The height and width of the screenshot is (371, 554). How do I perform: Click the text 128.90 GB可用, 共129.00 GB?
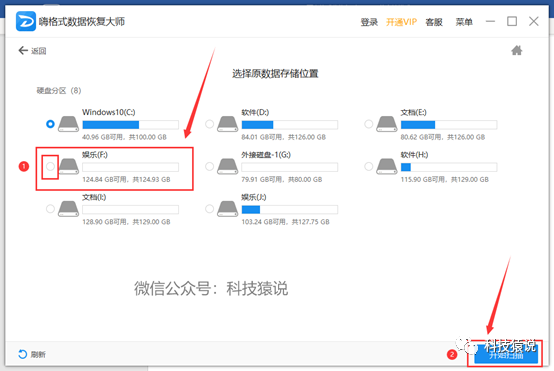(x=126, y=222)
